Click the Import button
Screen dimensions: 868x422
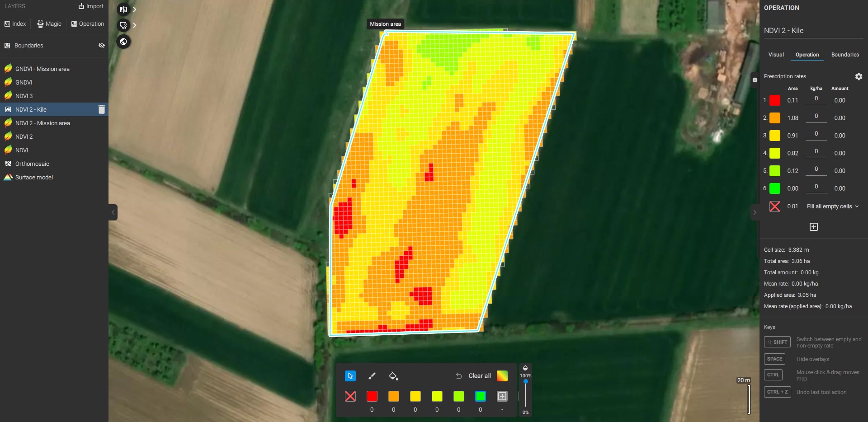(x=91, y=6)
